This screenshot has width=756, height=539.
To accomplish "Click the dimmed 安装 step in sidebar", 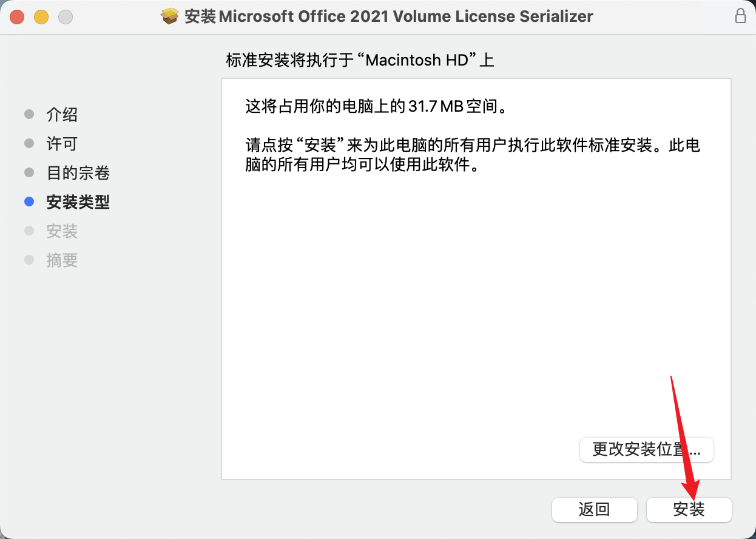I will (62, 231).
